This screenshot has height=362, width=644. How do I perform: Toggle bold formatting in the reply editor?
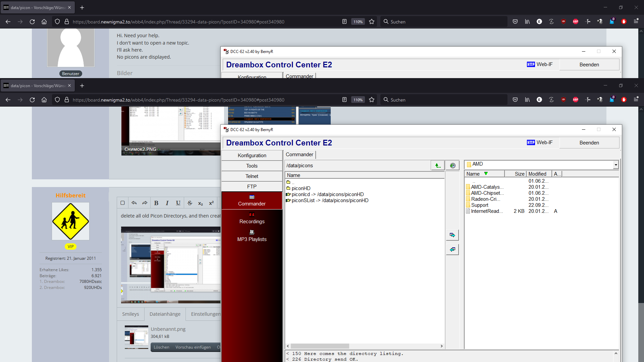156,203
